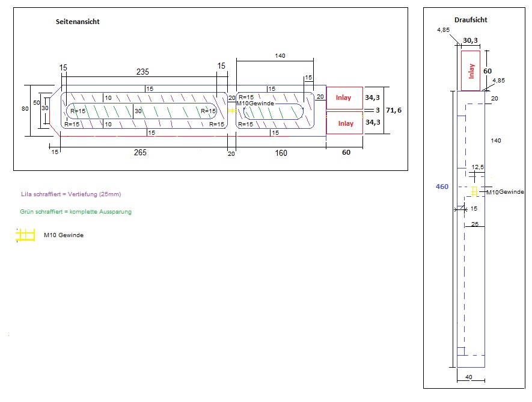Click the green 'Grün schraffiert' legend text
Screen dimensions: 532x402
(x=75, y=212)
